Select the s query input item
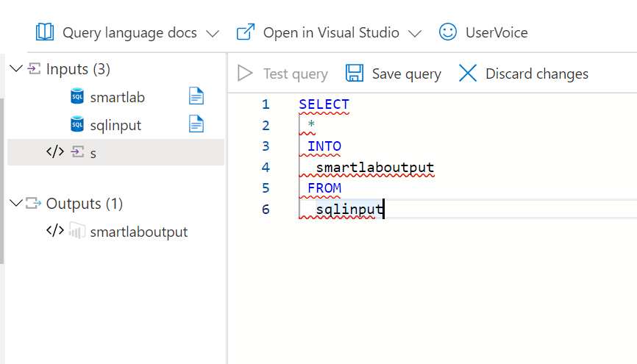This screenshot has height=364, width=637. [x=93, y=153]
